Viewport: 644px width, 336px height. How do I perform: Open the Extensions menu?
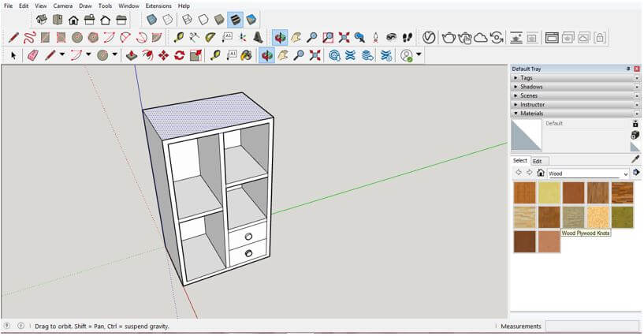pyautogui.click(x=158, y=6)
